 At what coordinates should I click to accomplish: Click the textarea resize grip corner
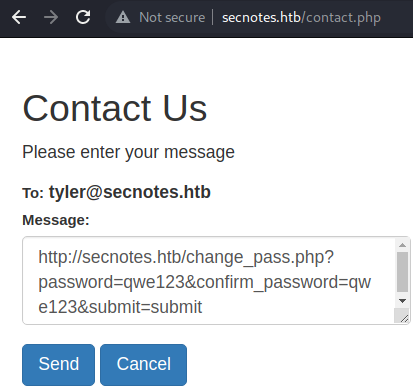click(x=403, y=317)
